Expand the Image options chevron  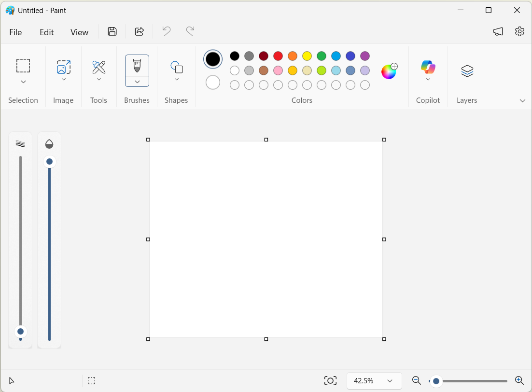[63, 80]
